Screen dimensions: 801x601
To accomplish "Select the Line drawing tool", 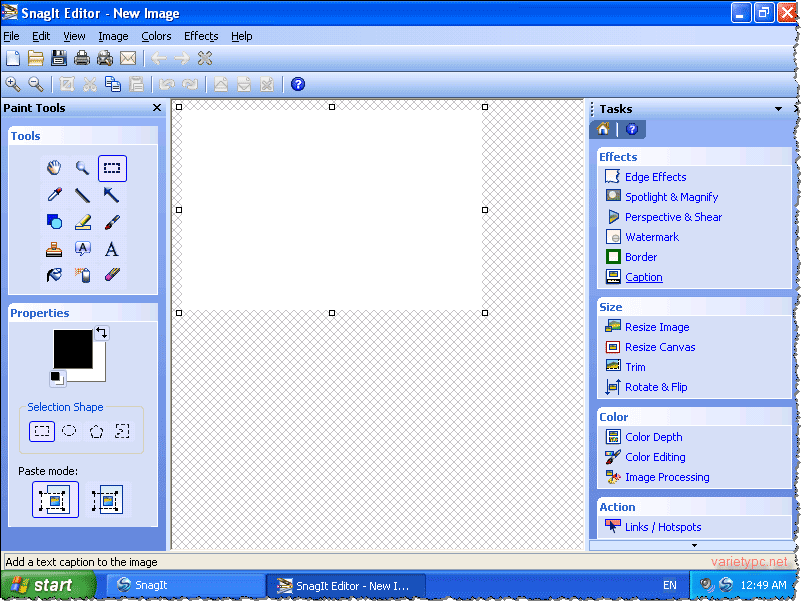I will (82, 195).
